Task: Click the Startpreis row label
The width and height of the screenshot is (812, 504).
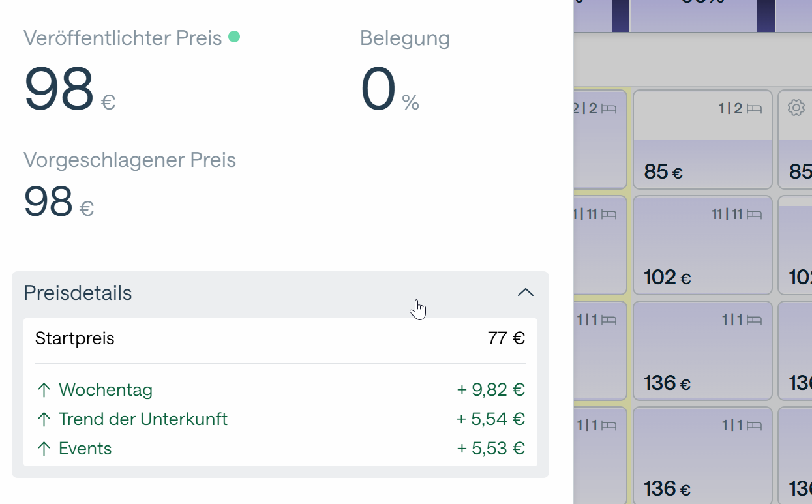Action: tap(75, 338)
